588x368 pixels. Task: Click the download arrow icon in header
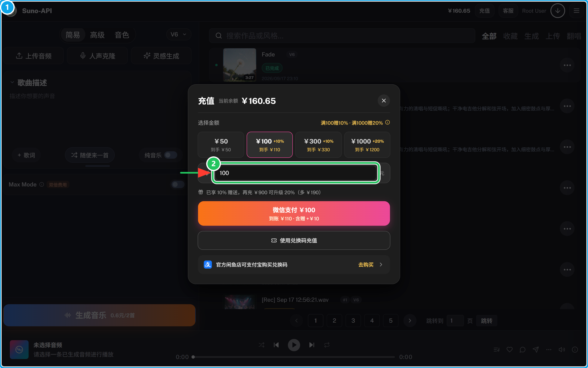point(558,11)
